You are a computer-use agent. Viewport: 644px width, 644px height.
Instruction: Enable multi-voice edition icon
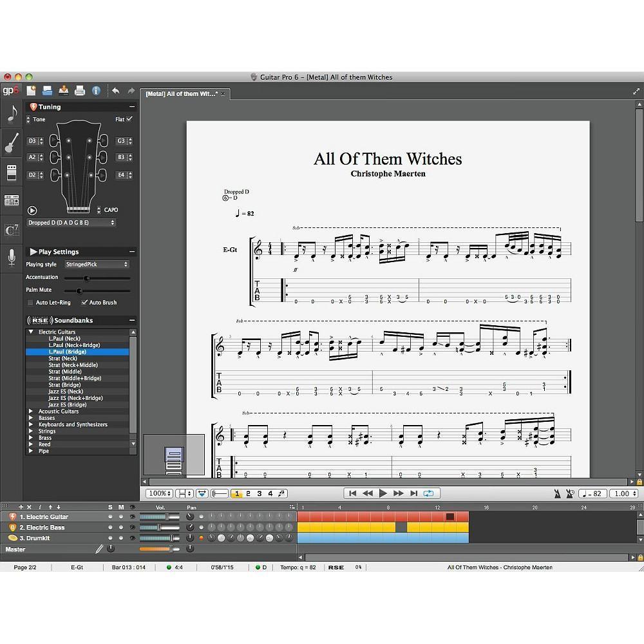click(x=282, y=494)
